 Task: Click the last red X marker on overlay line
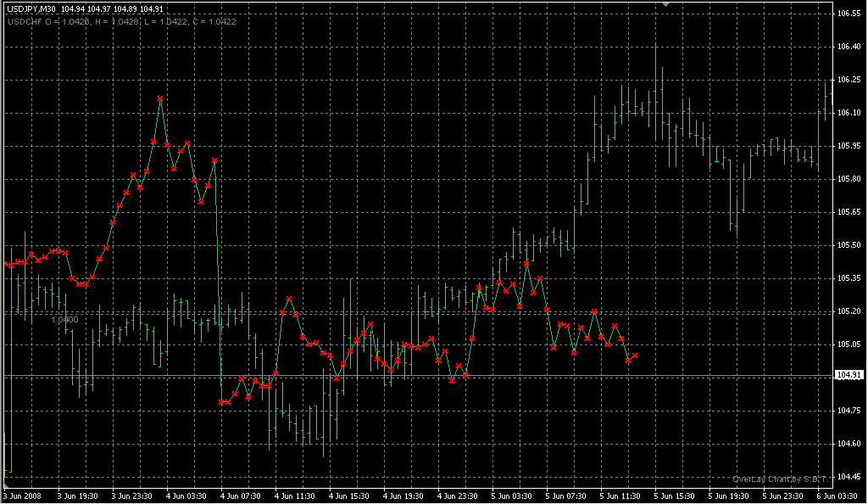tap(635, 356)
